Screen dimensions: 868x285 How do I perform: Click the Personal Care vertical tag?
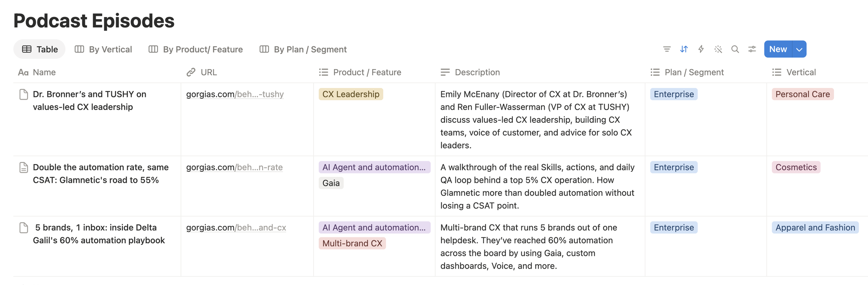[x=803, y=94]
